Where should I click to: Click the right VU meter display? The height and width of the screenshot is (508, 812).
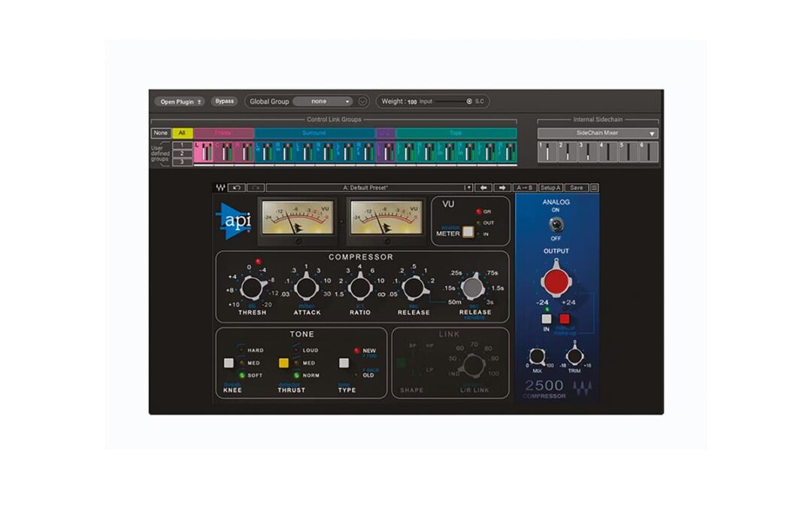pyautogui.click(x=386, y=217)
